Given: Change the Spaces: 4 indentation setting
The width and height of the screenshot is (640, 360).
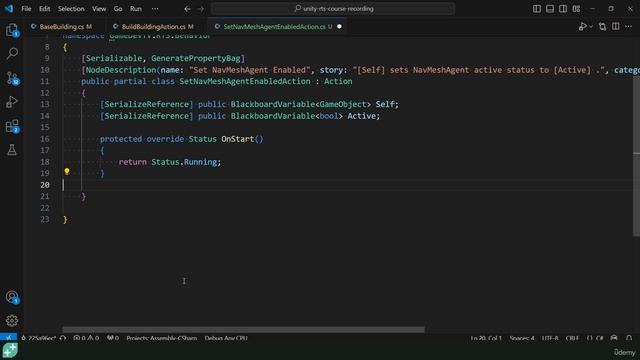Looking at the screenshot, I should pos(522,338).
